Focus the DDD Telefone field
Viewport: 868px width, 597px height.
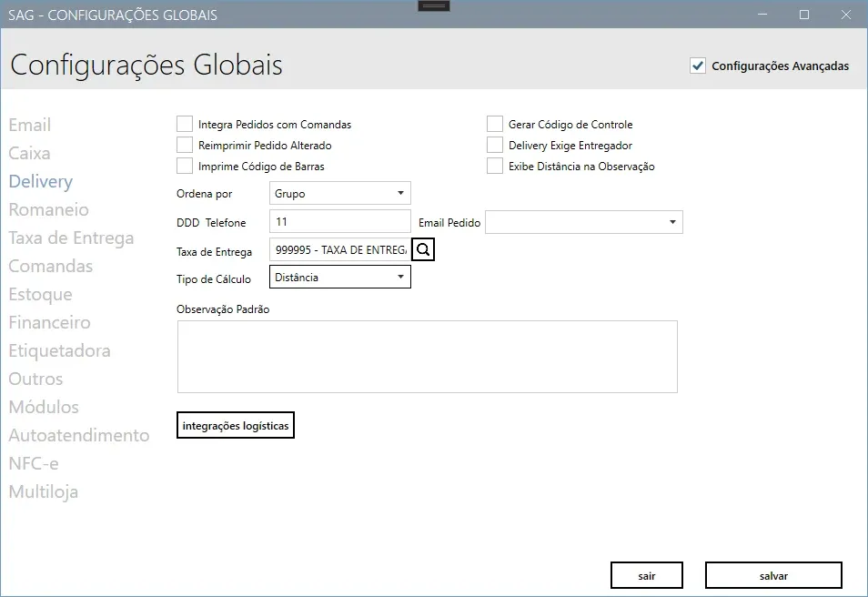[x=340, y=221]
